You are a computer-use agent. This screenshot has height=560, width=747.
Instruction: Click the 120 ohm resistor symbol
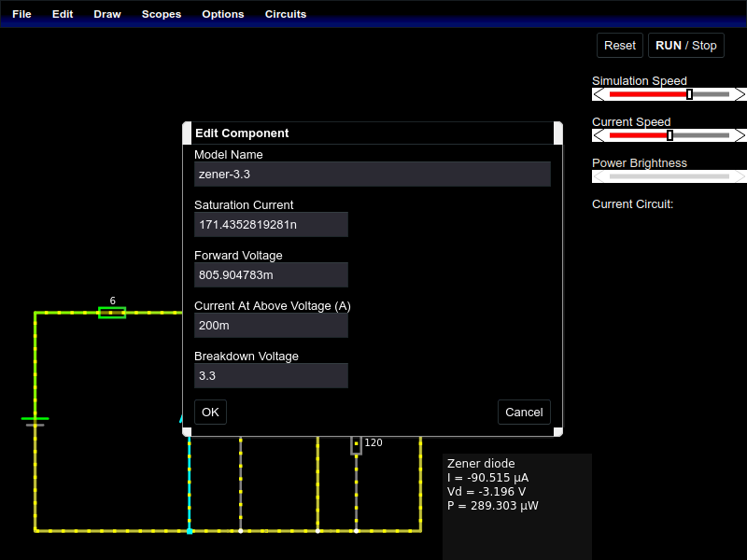[x=356, y=444]
